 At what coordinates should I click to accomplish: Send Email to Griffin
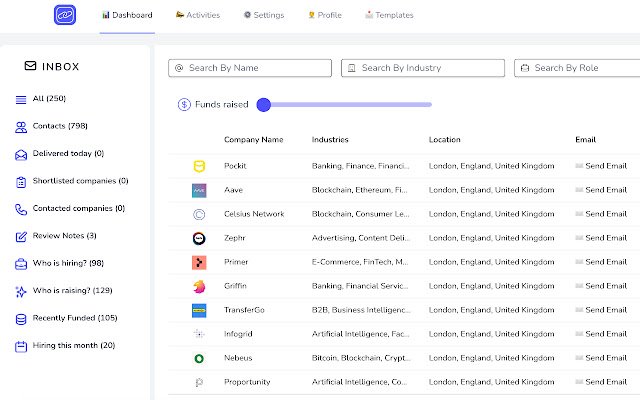coord(601,286)
